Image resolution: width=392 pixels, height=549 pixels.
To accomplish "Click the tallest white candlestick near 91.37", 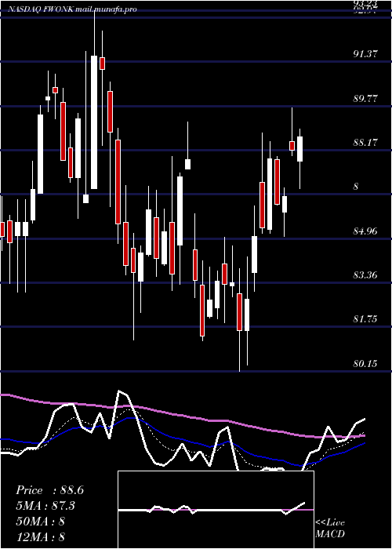I will 94,122.
